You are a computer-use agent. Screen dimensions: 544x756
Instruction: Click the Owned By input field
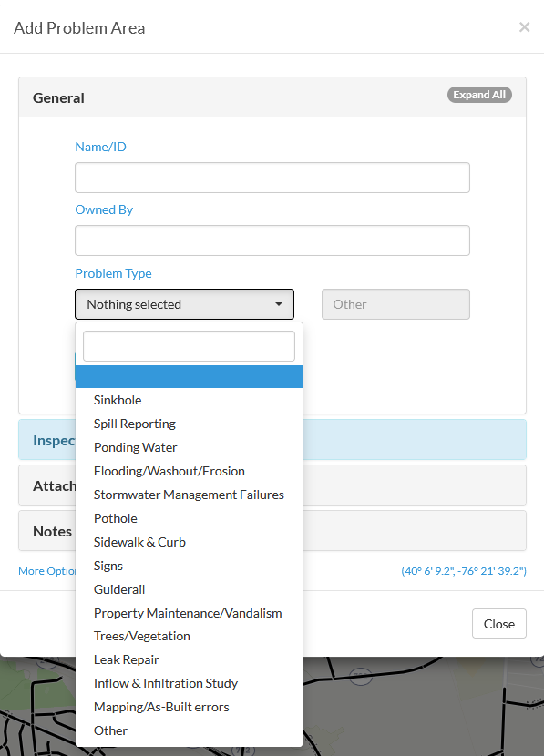pos(272,240)
